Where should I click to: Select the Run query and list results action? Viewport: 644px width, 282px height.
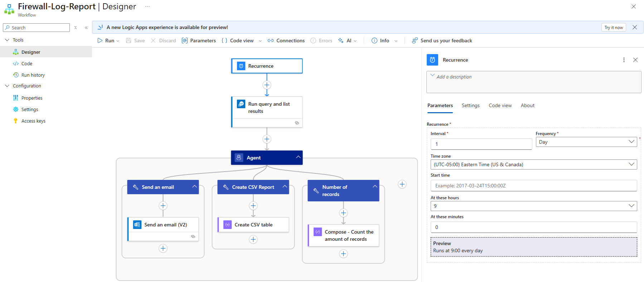click(x=267, y=108)
